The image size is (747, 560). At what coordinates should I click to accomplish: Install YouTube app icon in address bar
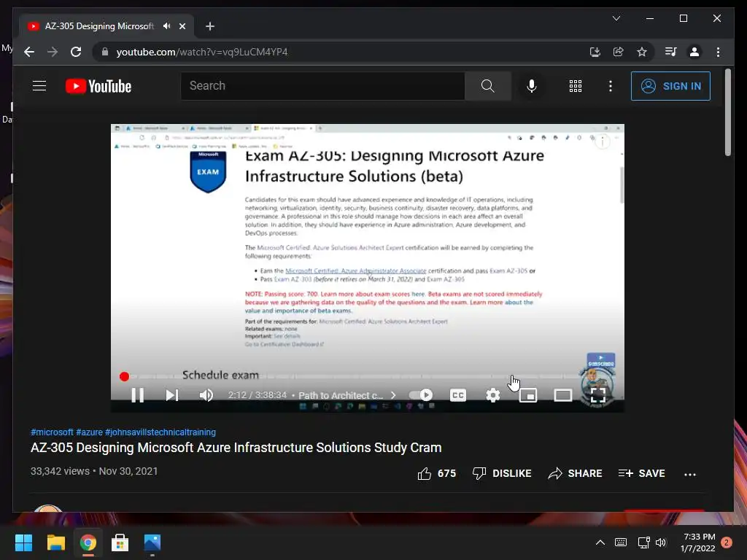[x=595, y=52]
